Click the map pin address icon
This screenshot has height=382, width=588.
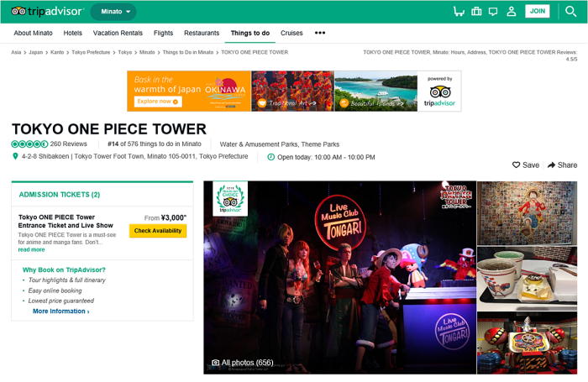tap(15, 156)
